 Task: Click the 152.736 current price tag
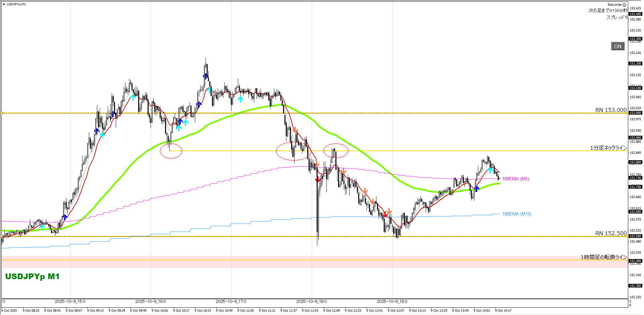click(x=635, y=178)
